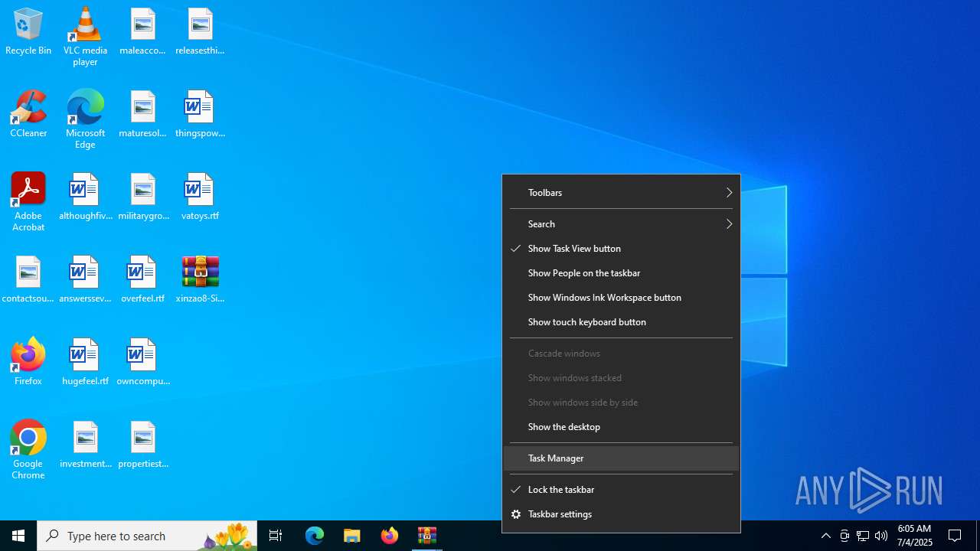
Task: Select the maleacco... image file icon
Action: coord(142,32)
